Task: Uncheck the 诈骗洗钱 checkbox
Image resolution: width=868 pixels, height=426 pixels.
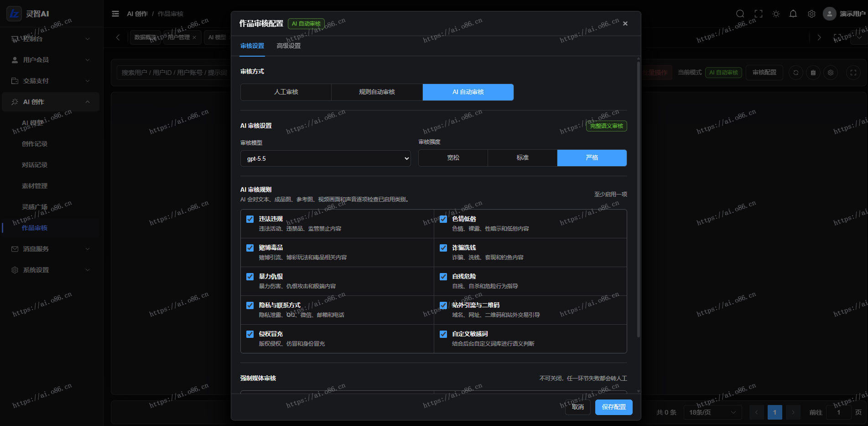Action: (443, 248)
